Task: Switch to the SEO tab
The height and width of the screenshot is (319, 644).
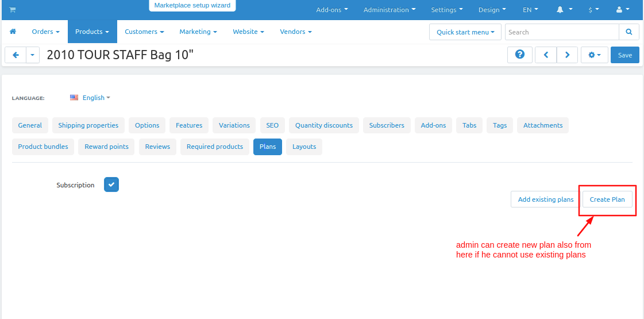Action: [272, 125]
